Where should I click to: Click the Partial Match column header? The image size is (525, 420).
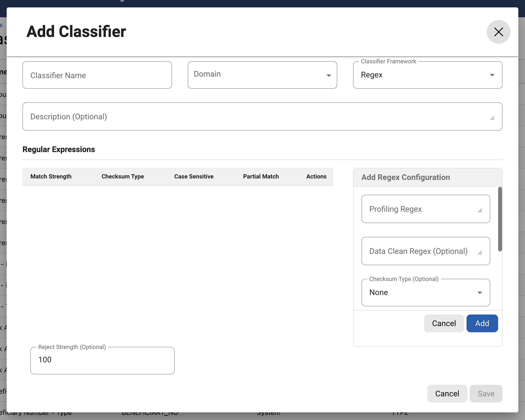click(261, 176)
